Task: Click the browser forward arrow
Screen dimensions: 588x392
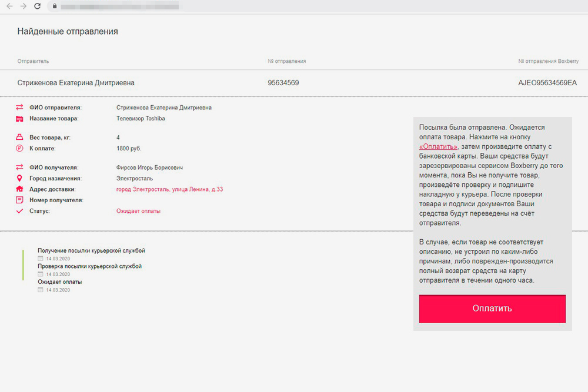Action: (23, 6)
